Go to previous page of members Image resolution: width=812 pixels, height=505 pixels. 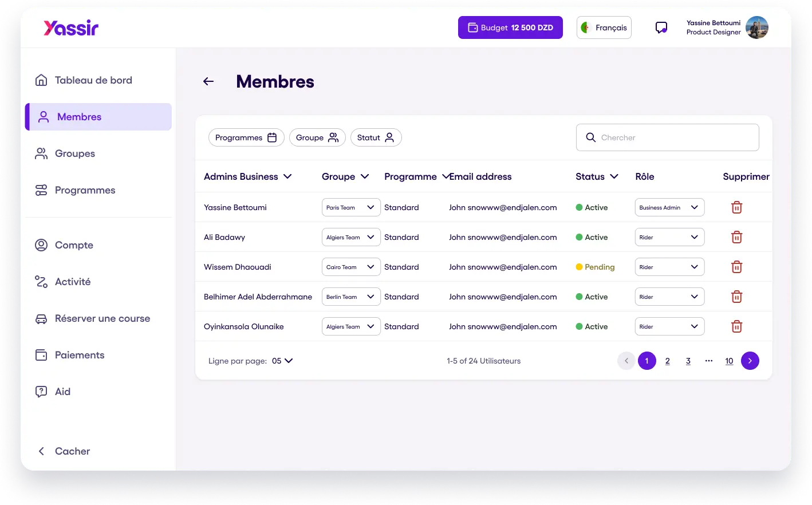[x=626, y=361]
